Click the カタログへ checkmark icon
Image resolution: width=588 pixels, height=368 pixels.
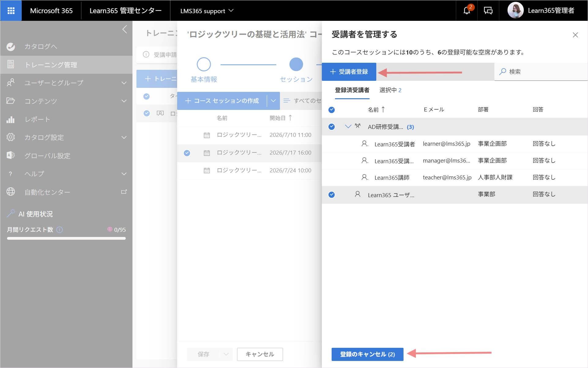11,47
